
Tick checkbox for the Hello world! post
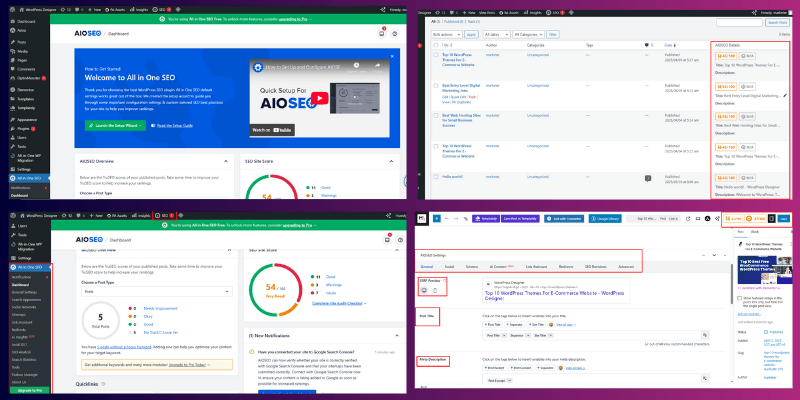(436, 177)
